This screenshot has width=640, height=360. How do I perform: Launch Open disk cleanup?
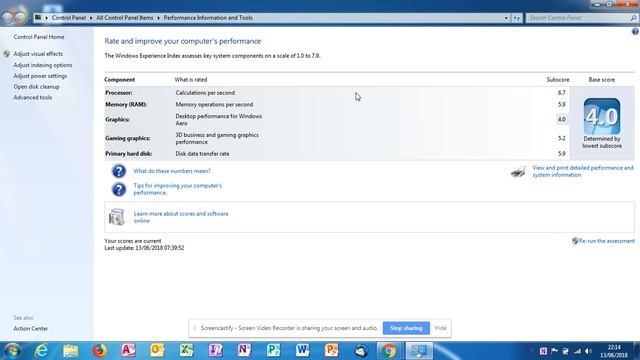pyautogui.click(x=36, y=87)
